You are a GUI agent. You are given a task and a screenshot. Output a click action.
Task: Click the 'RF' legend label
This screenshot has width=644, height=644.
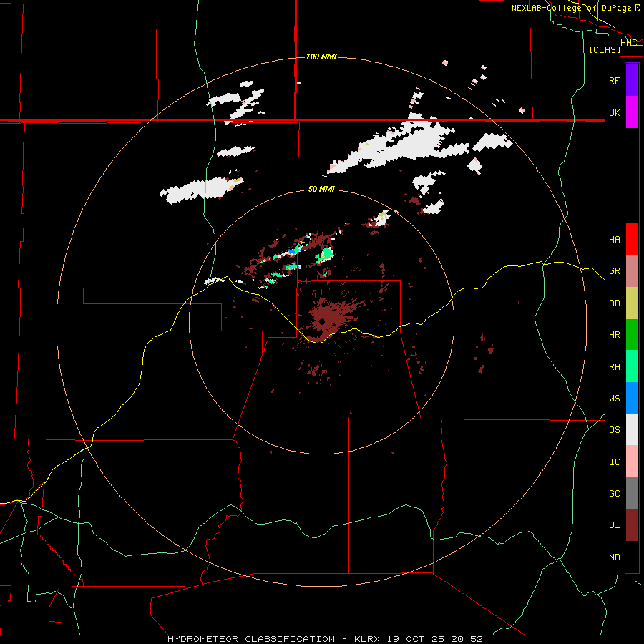[614, 81]
